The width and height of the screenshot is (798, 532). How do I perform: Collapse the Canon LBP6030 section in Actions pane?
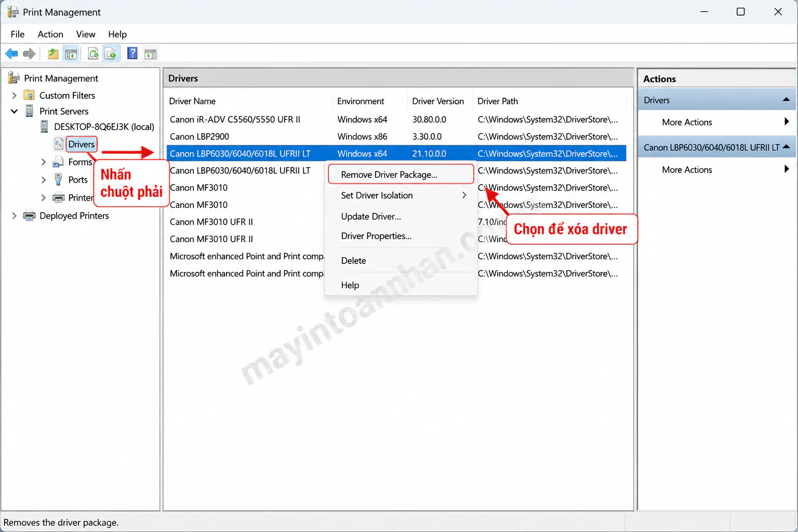point(786,147)
